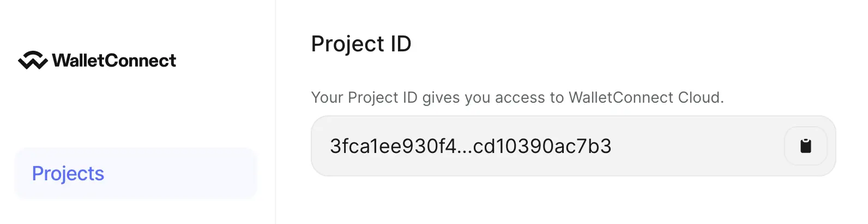Click the WalletConnect wave logo icon

click(x=33, y=61)
